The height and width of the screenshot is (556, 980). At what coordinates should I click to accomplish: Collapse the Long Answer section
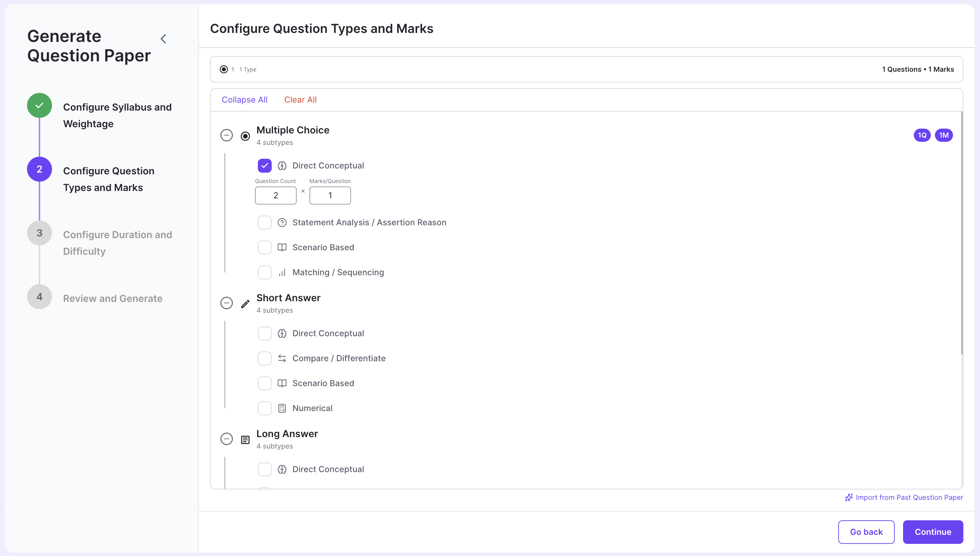pos(227,439)
